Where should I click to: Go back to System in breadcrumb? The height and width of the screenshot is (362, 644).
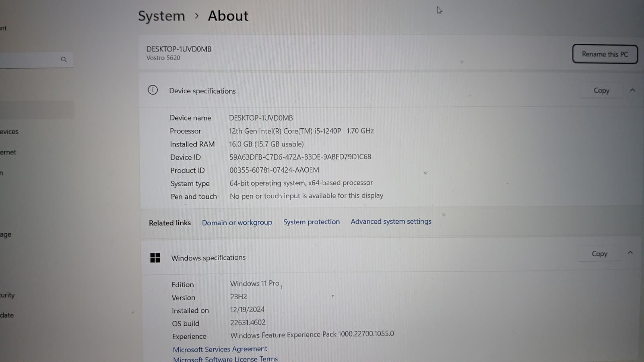click(161, 16)
